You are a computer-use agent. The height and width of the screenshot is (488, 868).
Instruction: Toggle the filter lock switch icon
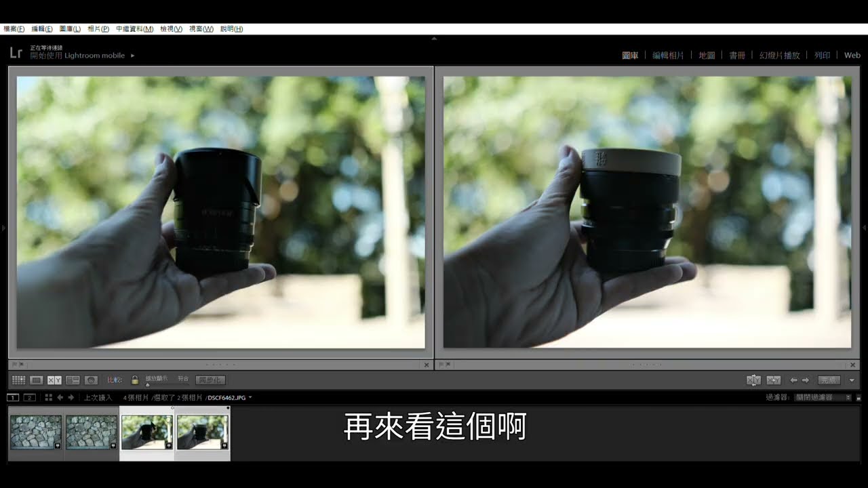[859, 397]
